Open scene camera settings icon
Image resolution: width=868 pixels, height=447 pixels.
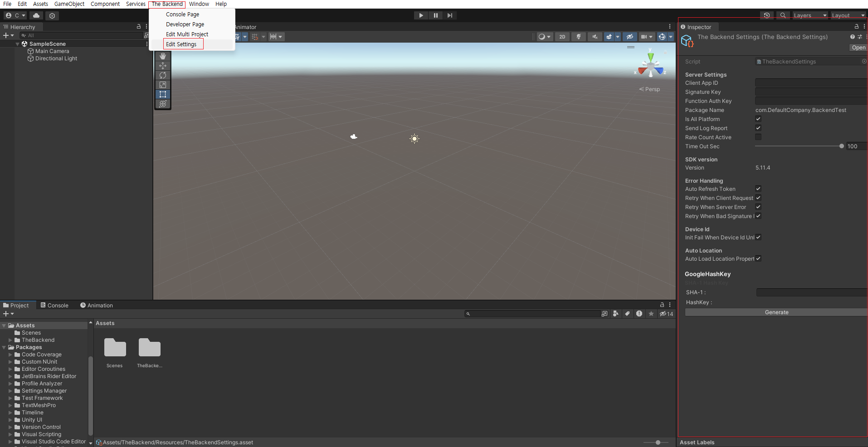[644, 37]
